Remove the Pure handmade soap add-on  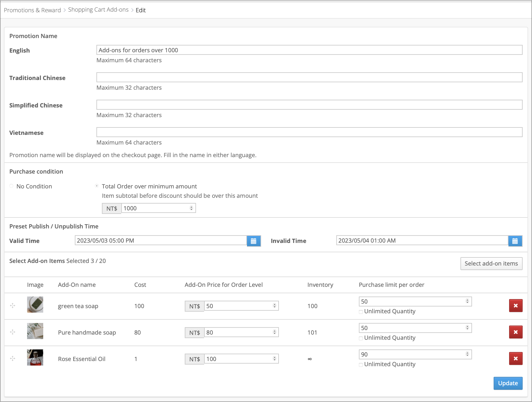516,332
